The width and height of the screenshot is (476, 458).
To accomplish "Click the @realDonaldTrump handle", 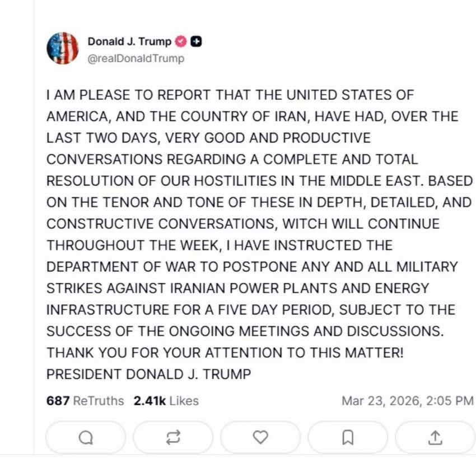I will click(x=136, y=58).
